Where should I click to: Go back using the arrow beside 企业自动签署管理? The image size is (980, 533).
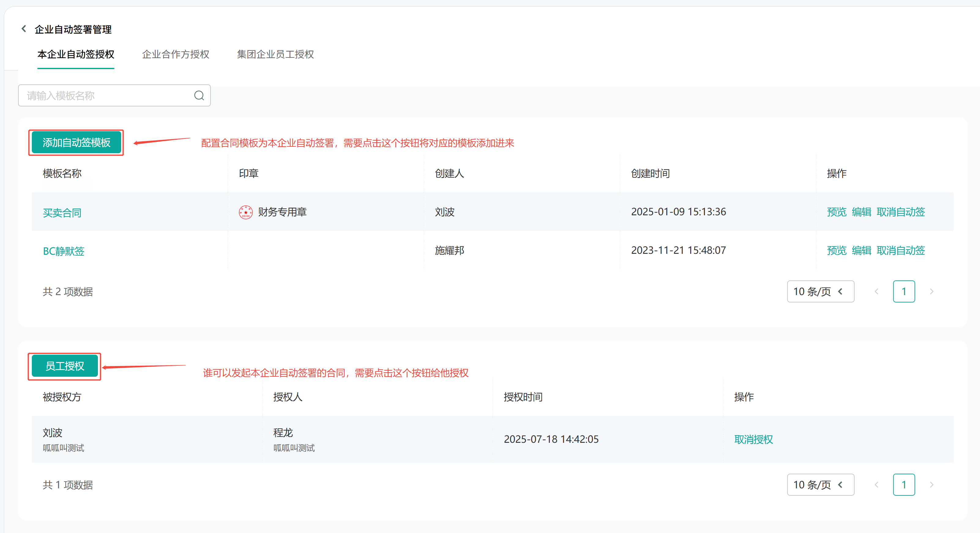(24, 29)
